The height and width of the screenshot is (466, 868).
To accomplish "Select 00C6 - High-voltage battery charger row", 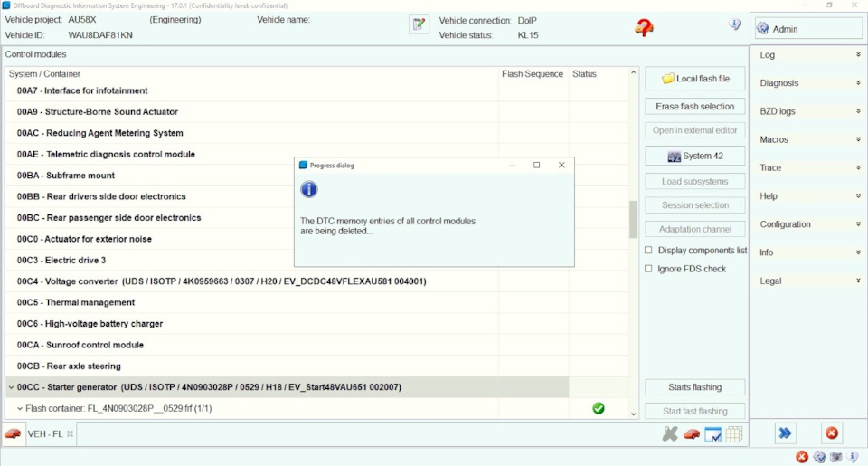I will (317, 324).
